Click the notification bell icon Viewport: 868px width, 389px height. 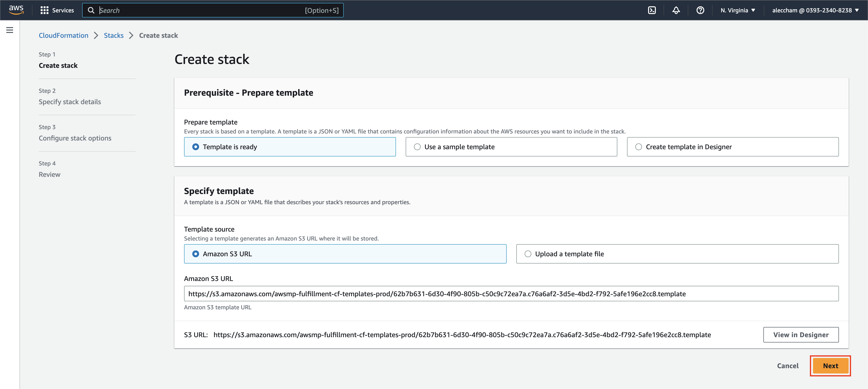(676, 10)
